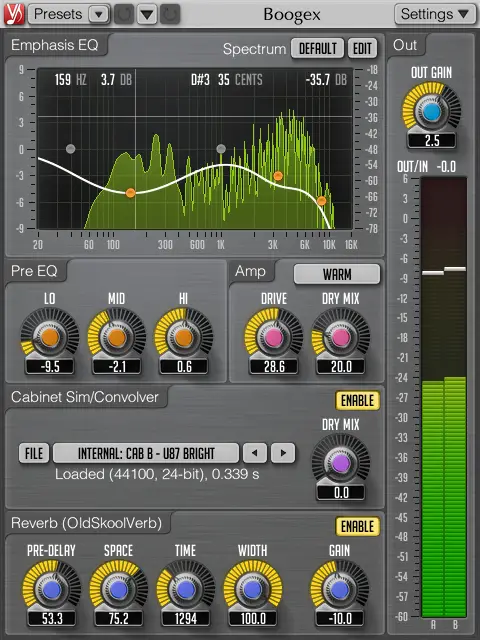This screenshot has width=480, height=640.
Task: Select the orange EQ point near 3K
Action: (x=278, y=176)
